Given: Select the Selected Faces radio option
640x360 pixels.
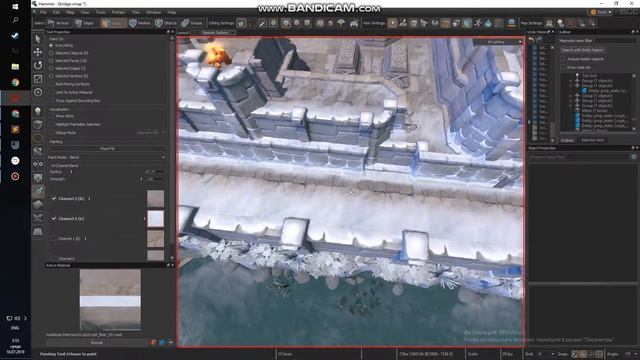Looking at the screenshot, I should 51,60.
